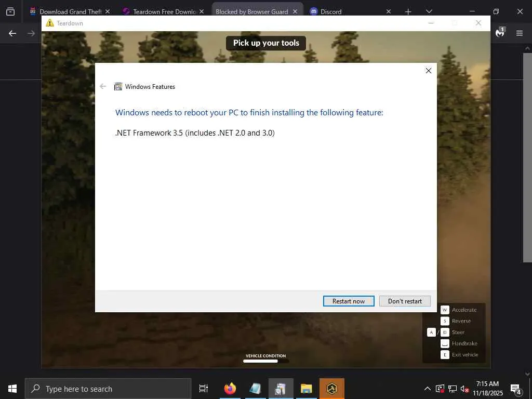
Task: Select Windows Features taskbar icon
Action: click(x=281, y=389)
